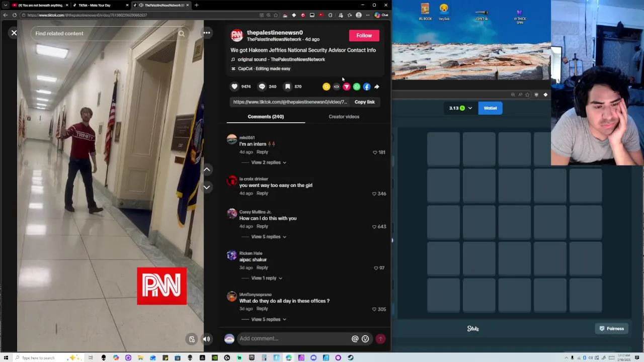
Task: Open a new browser tab
Action: [196, 5]
